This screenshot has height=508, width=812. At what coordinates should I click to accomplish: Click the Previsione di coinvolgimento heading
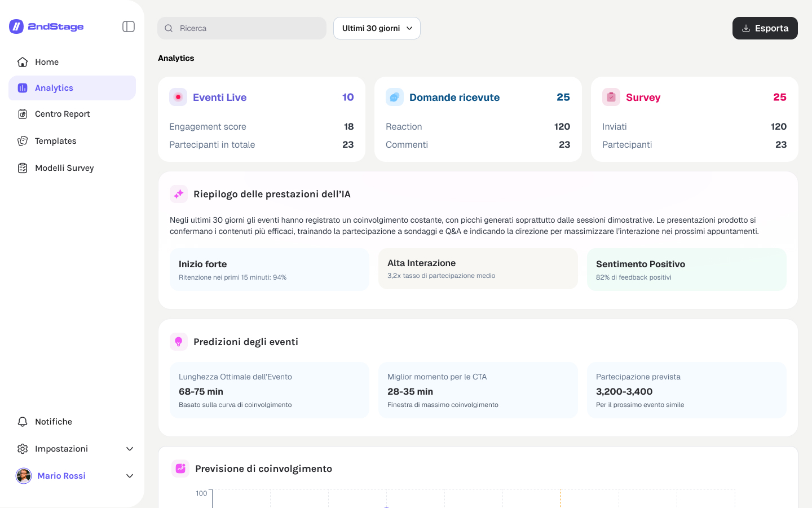263,469
